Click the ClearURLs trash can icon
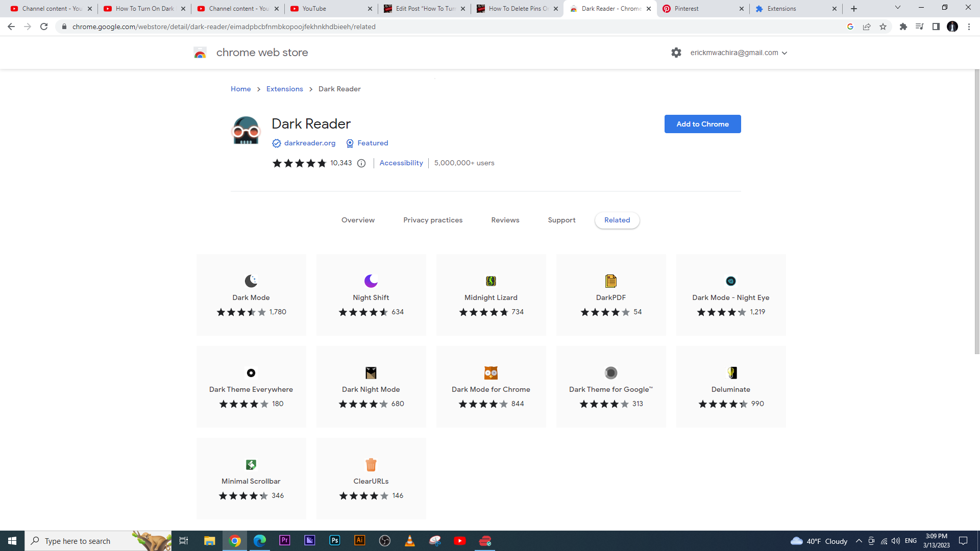The height and width of the screenshot is (551, 980). (x=371, y=465)
